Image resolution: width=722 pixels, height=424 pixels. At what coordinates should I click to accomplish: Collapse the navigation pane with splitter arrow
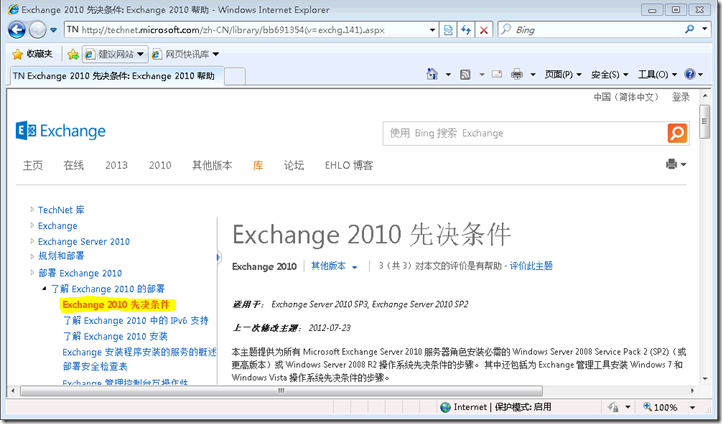click(219, 257)
